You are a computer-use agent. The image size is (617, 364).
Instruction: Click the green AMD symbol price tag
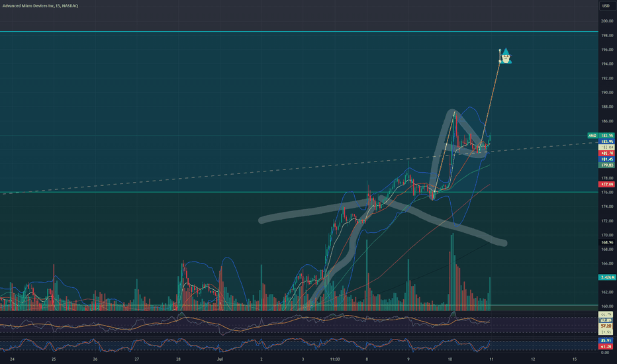[593, 136]
